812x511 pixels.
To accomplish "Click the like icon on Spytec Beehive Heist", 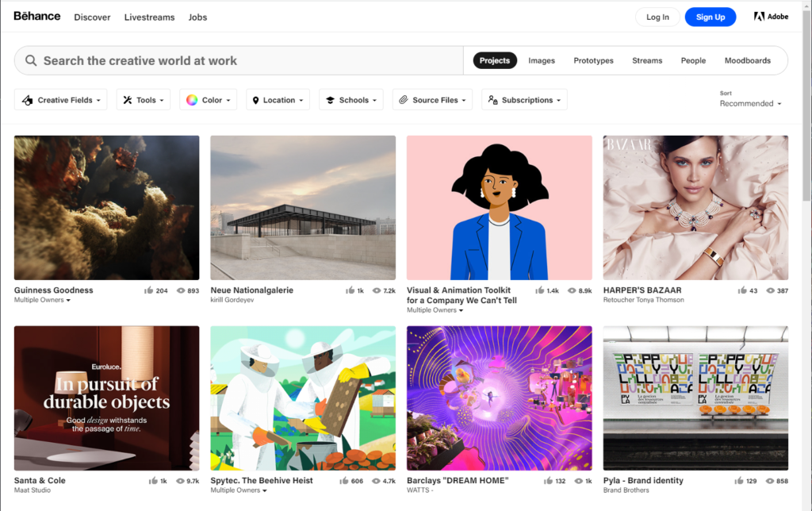I will (x=344, y=480).
